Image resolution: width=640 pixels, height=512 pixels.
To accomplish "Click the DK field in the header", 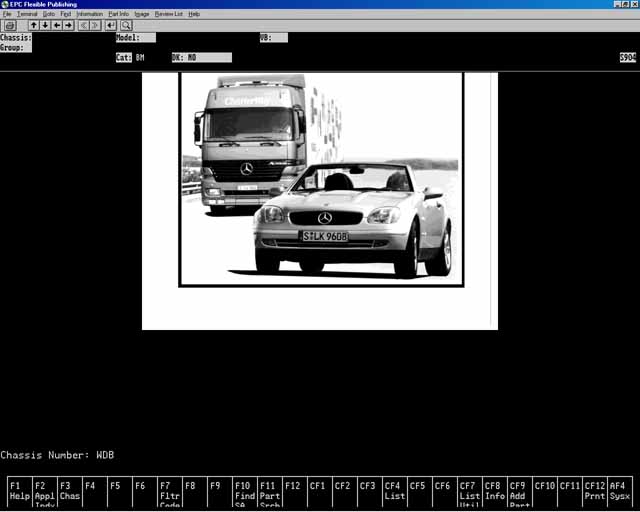I will point(202,58).
